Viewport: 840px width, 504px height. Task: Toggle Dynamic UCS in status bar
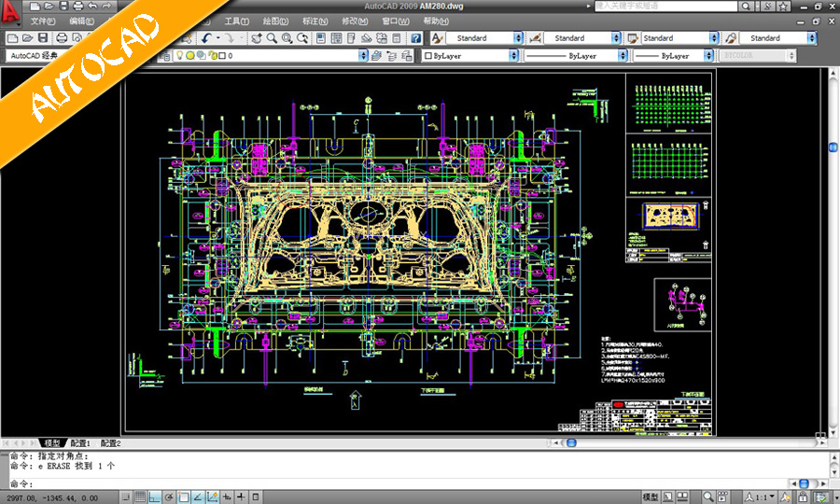pos(212,497)
